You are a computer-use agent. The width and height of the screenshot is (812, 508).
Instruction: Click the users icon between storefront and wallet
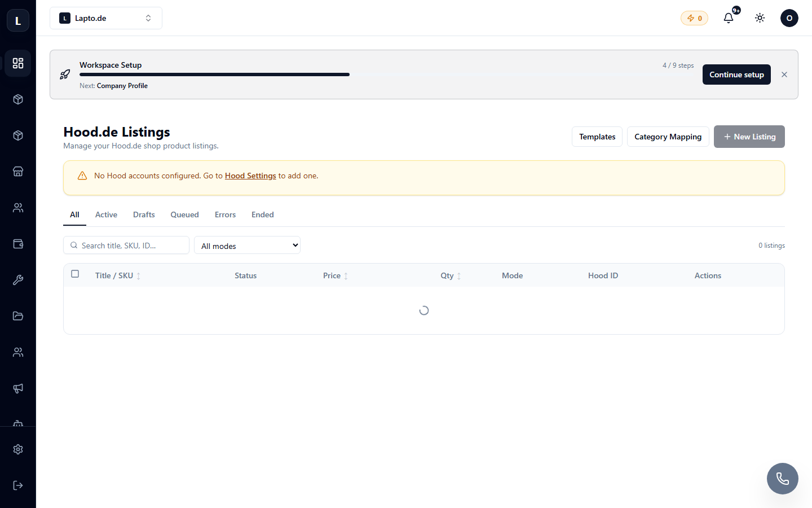pos(18,208)
